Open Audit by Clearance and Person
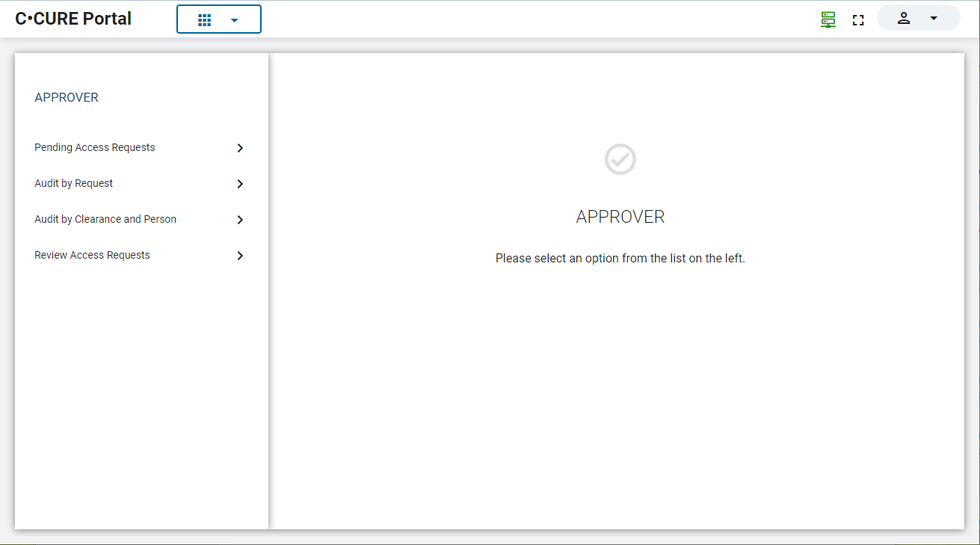 tap(141, 219)
